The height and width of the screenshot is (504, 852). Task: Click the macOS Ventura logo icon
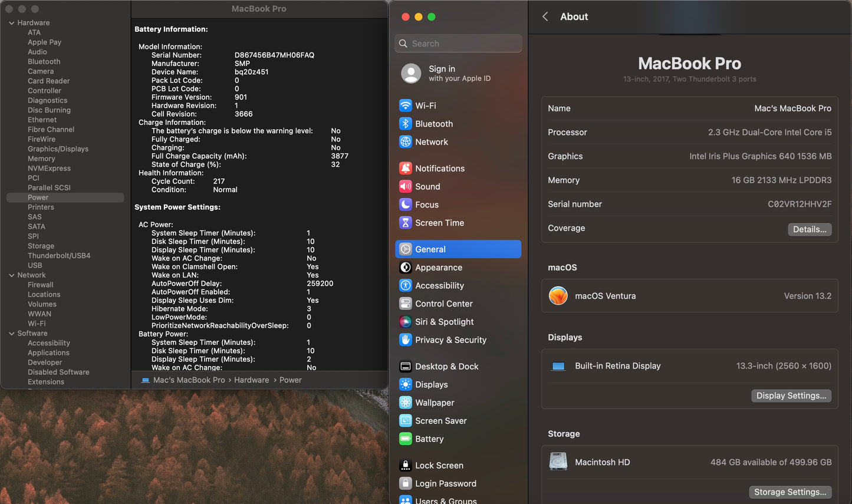coord(558,296)
